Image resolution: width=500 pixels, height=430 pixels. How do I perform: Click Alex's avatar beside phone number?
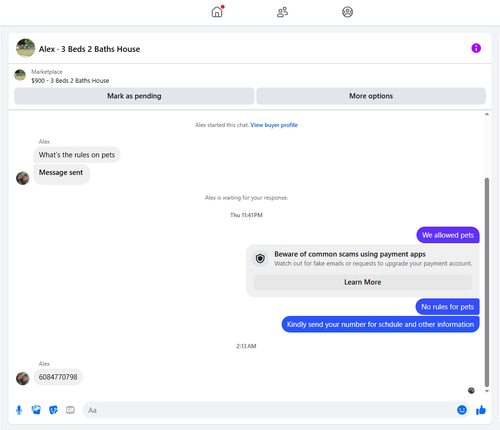23,378
